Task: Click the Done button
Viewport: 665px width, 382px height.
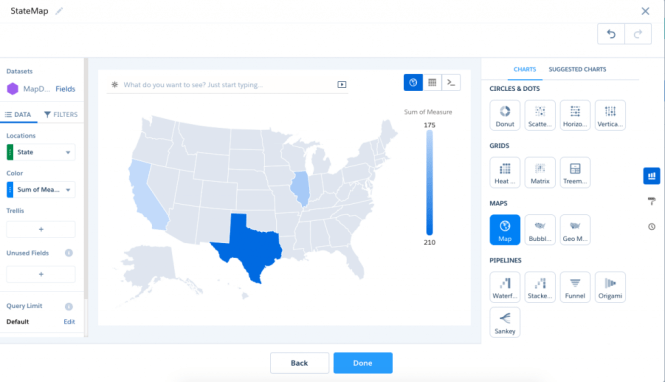Action: (363, 363)
